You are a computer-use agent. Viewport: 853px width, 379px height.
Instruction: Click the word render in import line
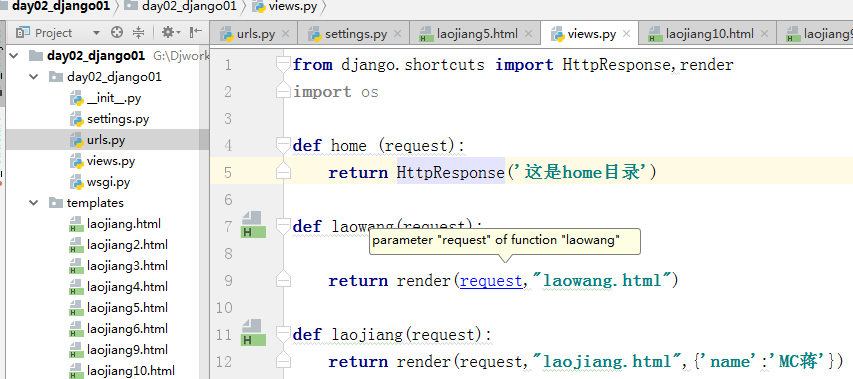(x=707, y=65)
